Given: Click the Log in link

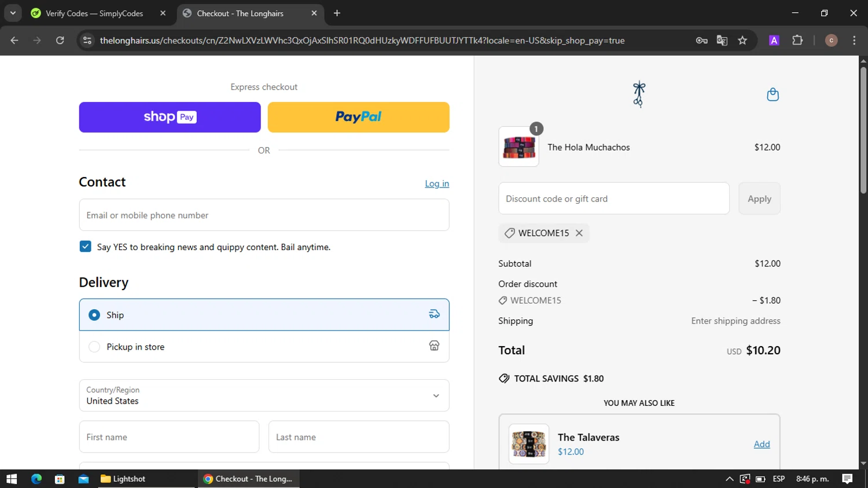Looking at the screenshot, I should [437, 184].
